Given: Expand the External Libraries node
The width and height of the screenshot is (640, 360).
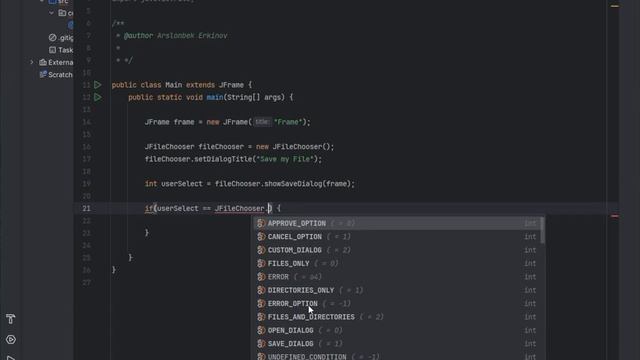Looking at the screenshot, I should [x=32, y=62].
